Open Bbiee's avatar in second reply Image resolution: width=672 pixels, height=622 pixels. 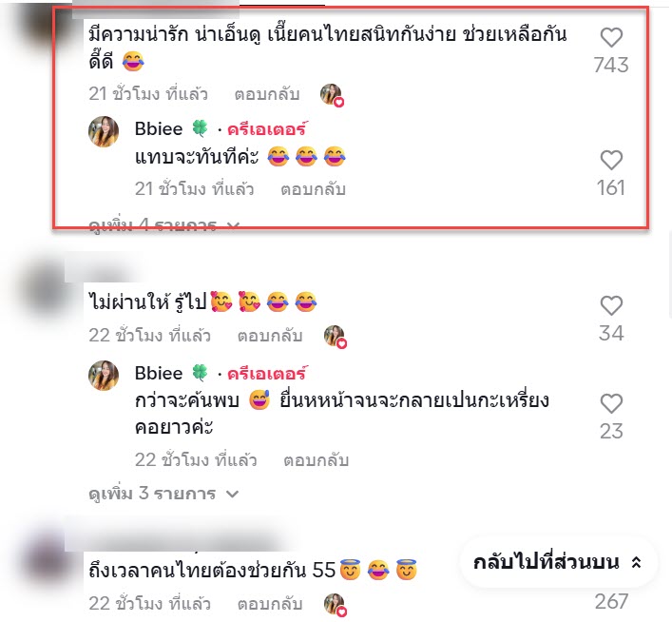tap(104, 376)
